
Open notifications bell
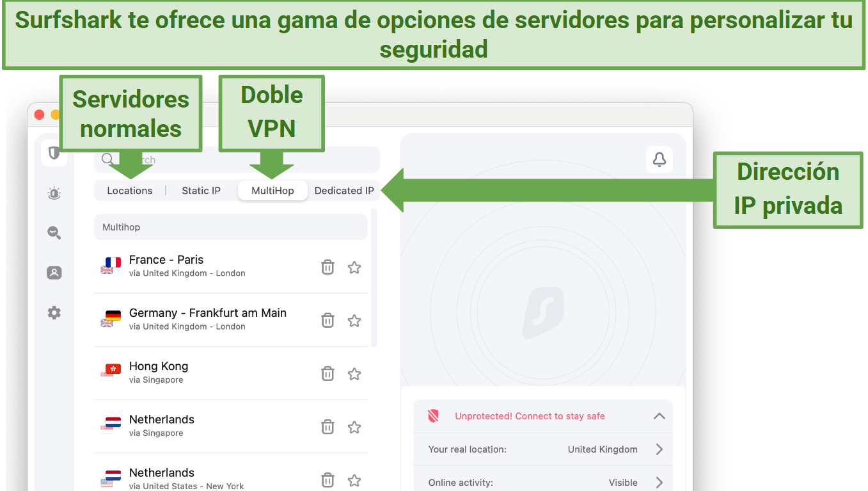[x=659, y=159]
